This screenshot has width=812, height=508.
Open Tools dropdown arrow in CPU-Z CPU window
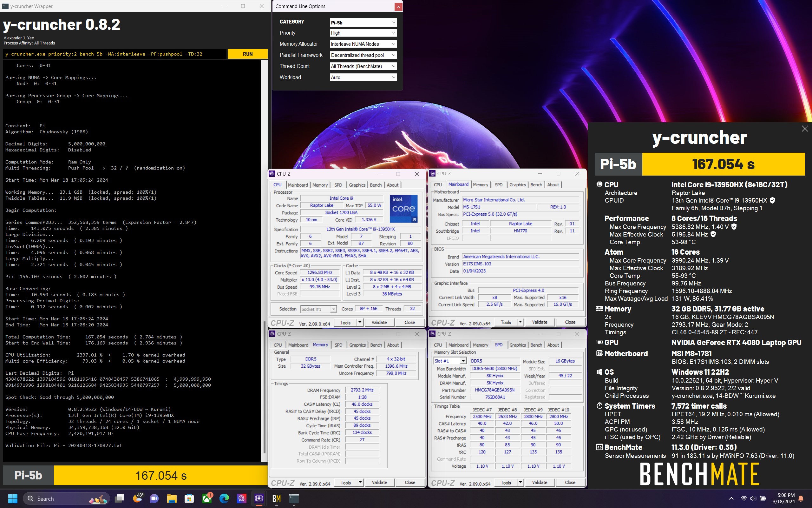[x=360, y=323]
